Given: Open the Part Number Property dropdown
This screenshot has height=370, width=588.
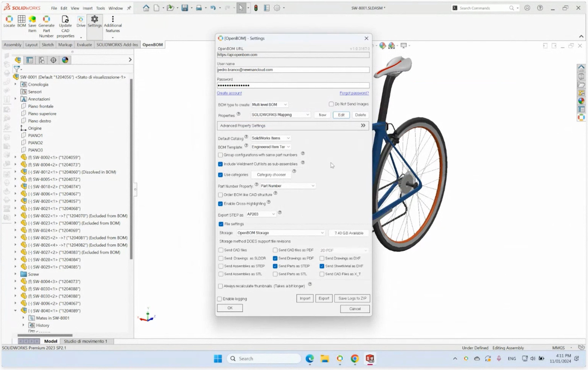Looking at the screenshot, I should tap(288, 186).
